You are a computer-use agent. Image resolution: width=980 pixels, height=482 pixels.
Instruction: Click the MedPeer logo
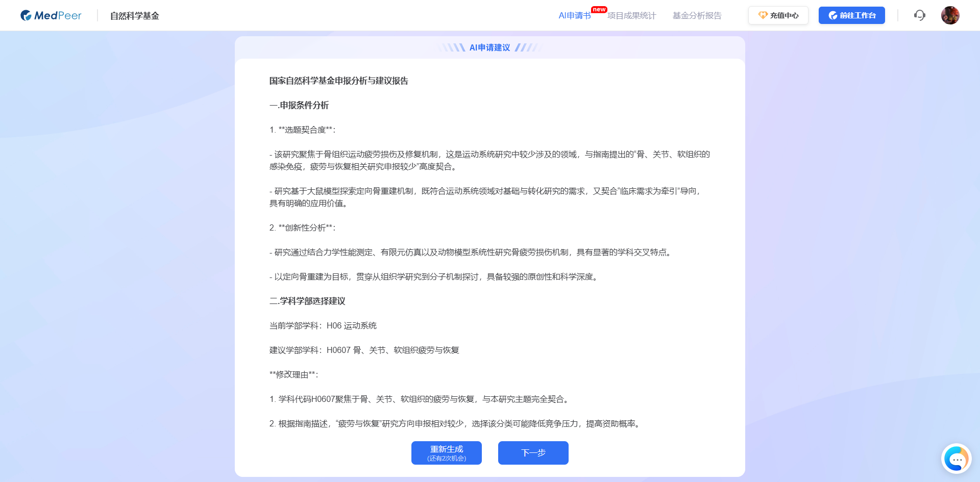pyautogui.click(x=51, y=15)
